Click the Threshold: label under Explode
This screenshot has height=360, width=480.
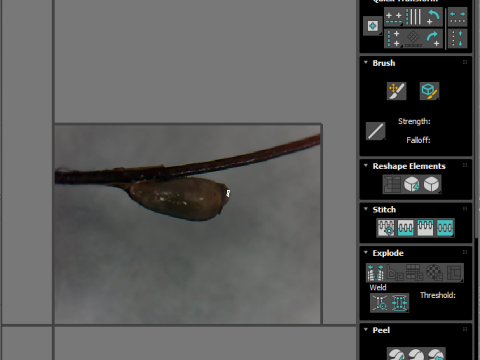tap(438, 295)
